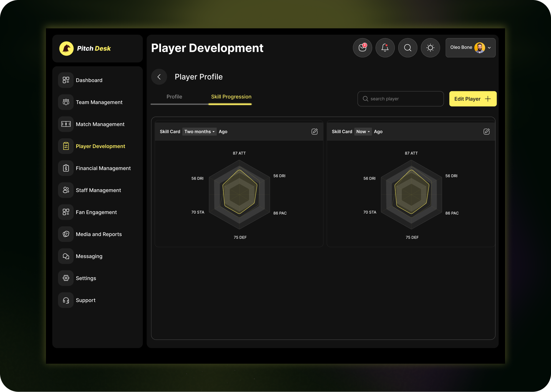Open messages icon with red badge

coord(362,48)
